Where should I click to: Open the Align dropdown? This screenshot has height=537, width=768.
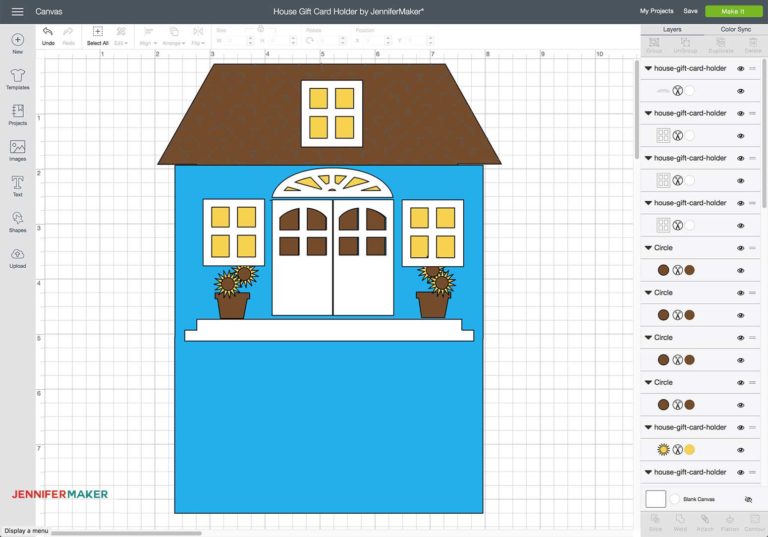[148, 36]
